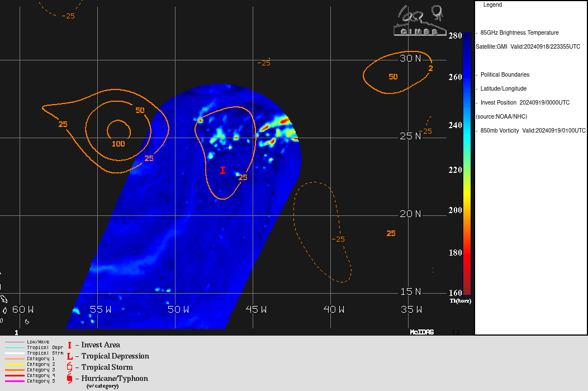The width and height of the screenshot is (588, 391).
Task: Click the 240 color bar value
Action: [455, 125]
